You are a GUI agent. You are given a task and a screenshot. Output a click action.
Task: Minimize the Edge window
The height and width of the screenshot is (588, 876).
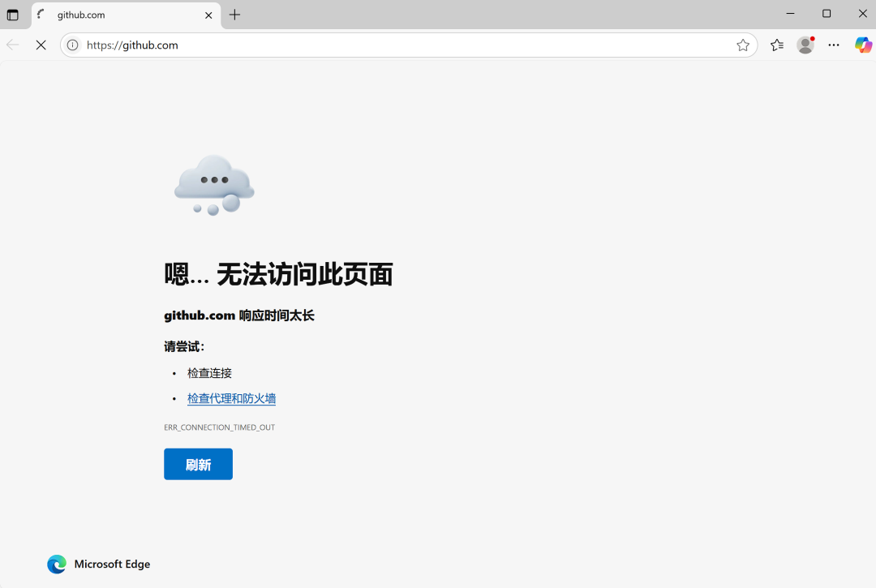pos(791,14)
